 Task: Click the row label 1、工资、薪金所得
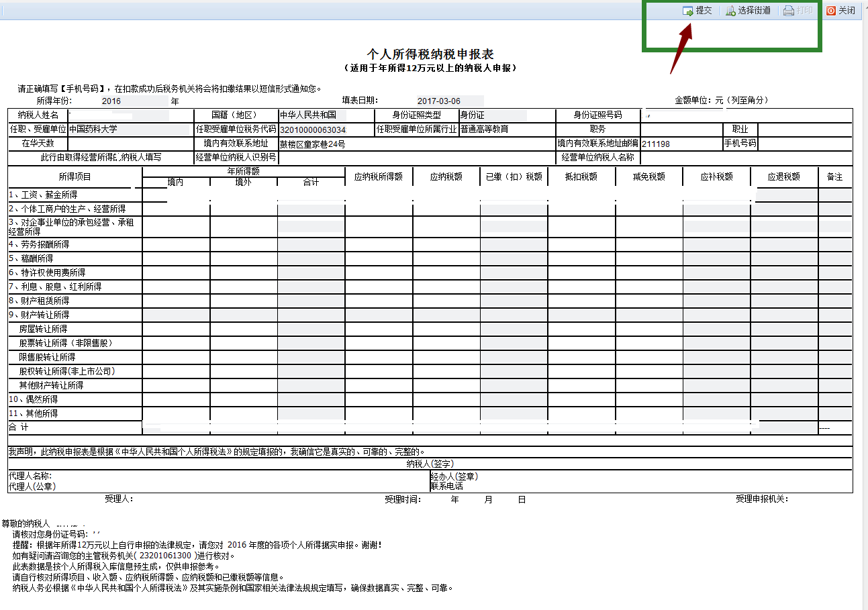point(43,195)
